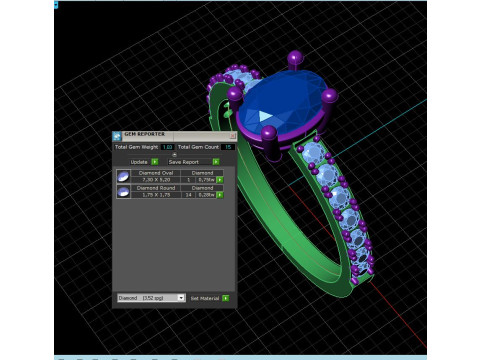
Task: Click the Diamond Oval gem thumbnail
Action: (123, 176)
